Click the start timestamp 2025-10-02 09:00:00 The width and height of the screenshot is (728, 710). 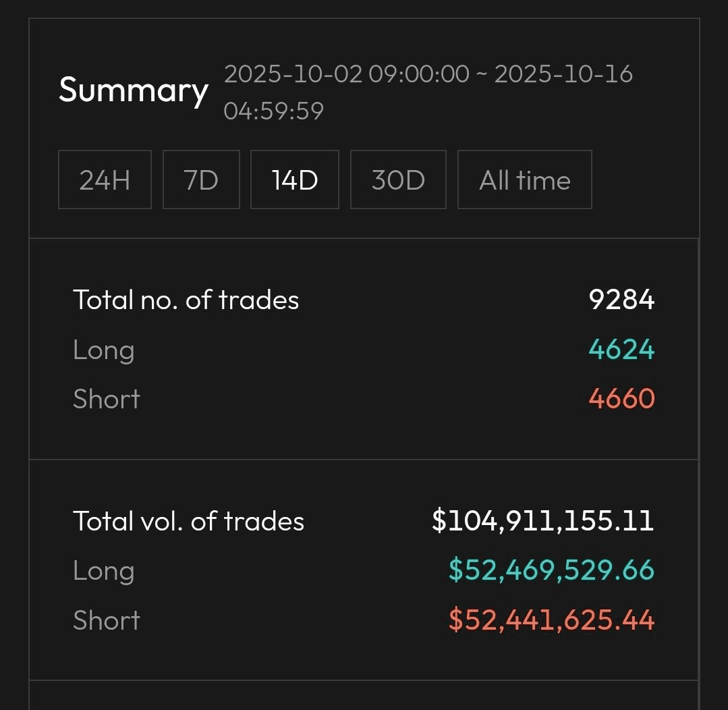point(346,74)
